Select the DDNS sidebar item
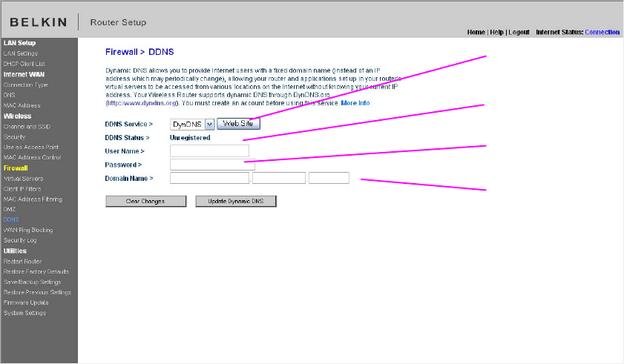Viewport: 624px width, 364px height. coord(11,219)
